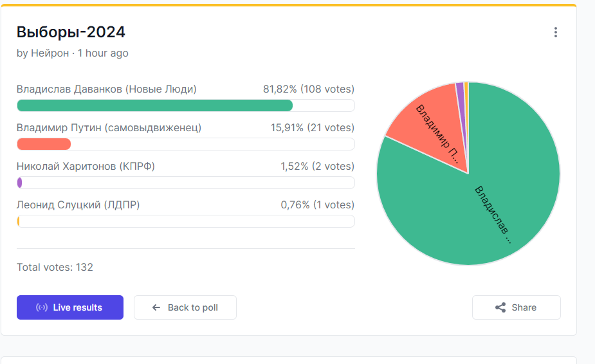Click the Total votes: 132 text
The width and height of the screenshot is (595, 364).
click(x=55, y=267)
